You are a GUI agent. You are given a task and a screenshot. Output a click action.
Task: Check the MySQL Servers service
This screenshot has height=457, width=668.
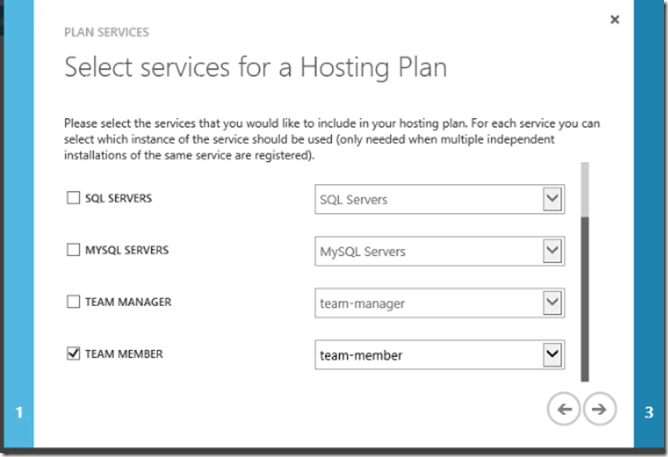point(73,250)
